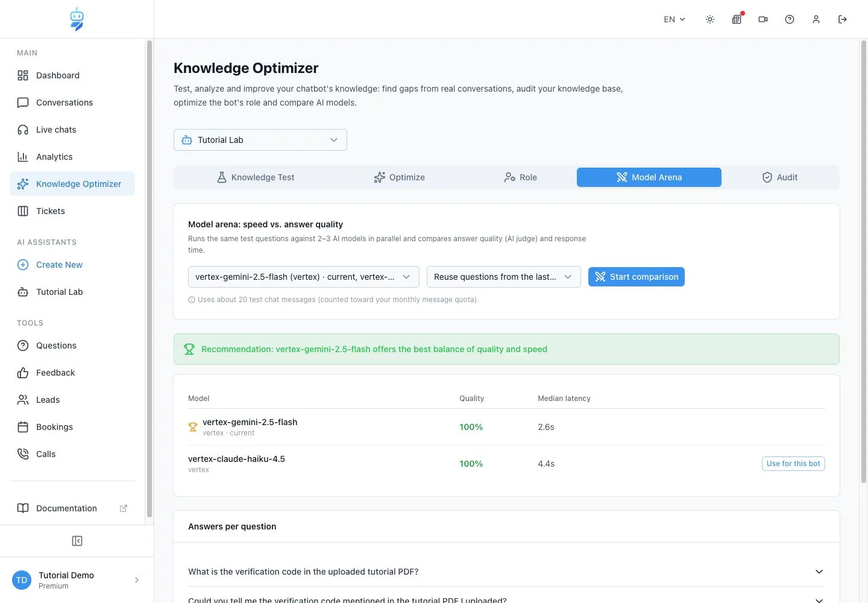This screenshot has height=603, width=868.
Task: Open the help question-mark icon
Action: coord(790,19)
